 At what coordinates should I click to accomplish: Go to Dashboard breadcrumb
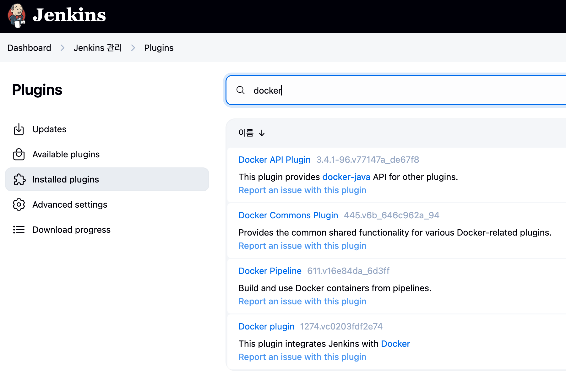29,48
